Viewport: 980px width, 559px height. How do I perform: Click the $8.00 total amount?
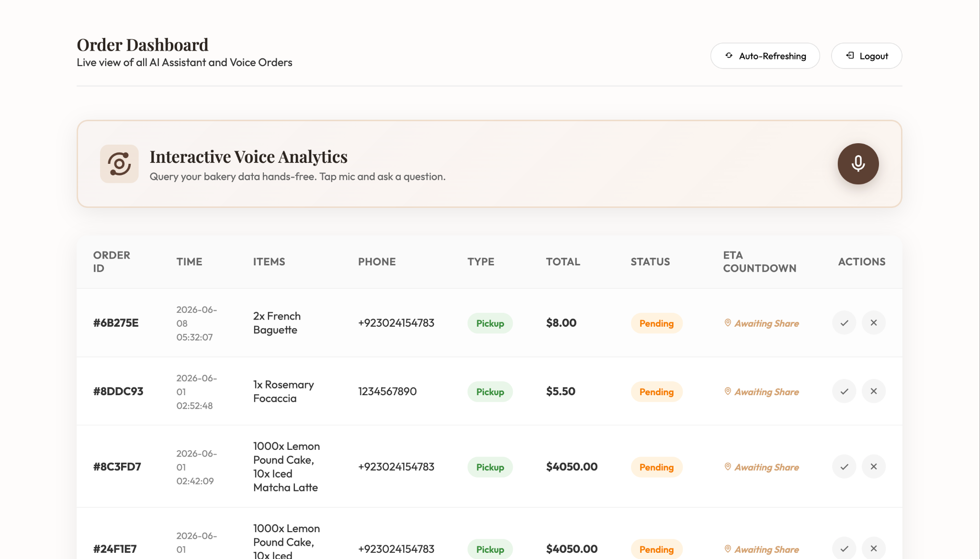(x=561, y=323)
